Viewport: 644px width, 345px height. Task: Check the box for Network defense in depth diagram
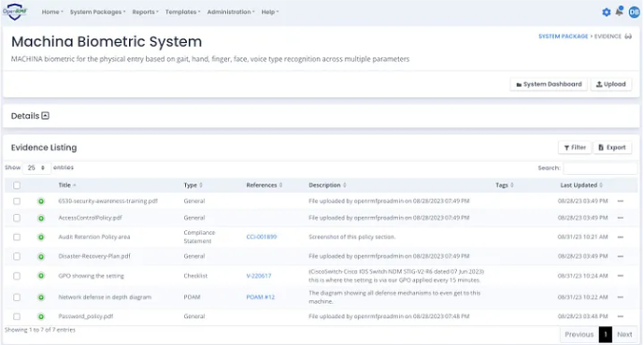tap(17, 297)
